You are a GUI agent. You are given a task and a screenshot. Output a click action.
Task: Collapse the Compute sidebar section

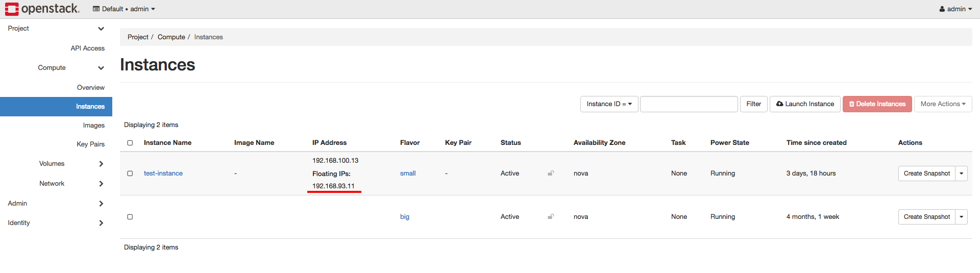[x=56, y=68]
